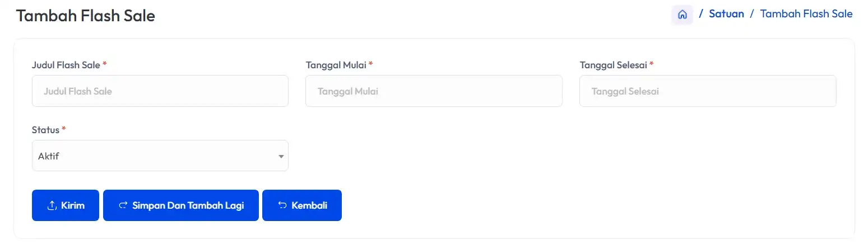The height and width of the screenshot is (249, 868).
Task: Open the Status combo box showing Aktif
Action: [x=160, y=156]
